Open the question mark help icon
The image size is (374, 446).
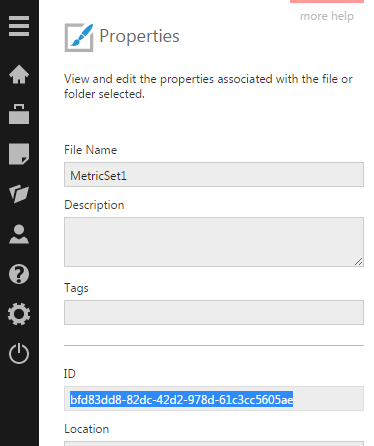[19, 274]
